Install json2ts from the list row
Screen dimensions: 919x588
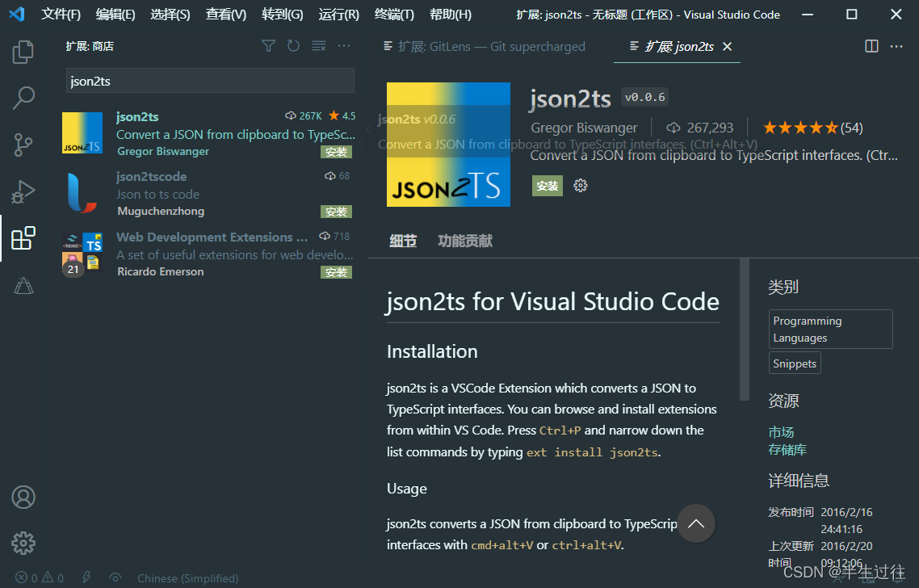tap(337, 153)
